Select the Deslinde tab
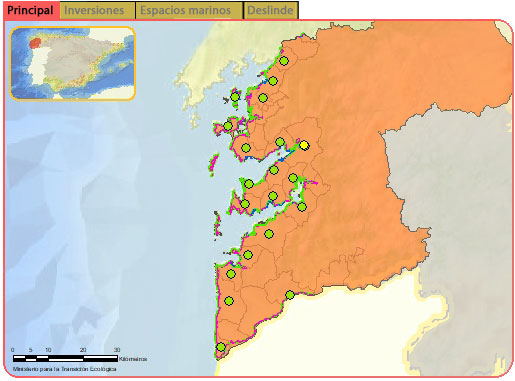This screenshot has height=381, width=515. (271, 10)
